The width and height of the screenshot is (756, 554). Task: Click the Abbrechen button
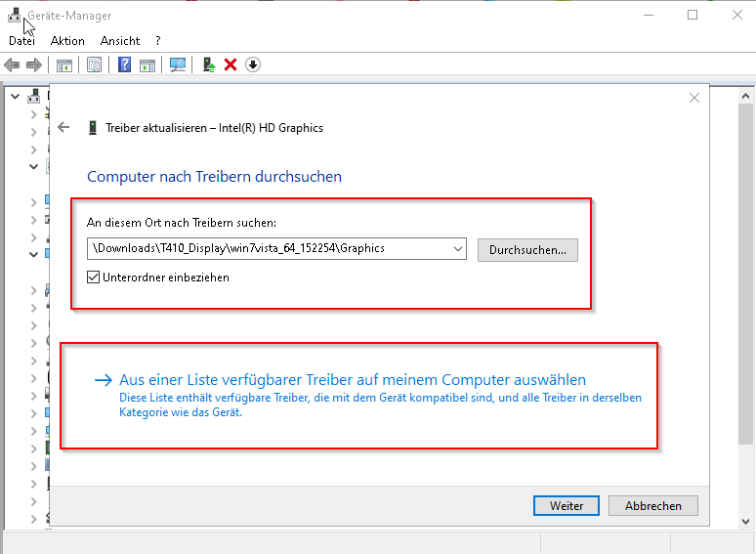click(x=652, y=506)
